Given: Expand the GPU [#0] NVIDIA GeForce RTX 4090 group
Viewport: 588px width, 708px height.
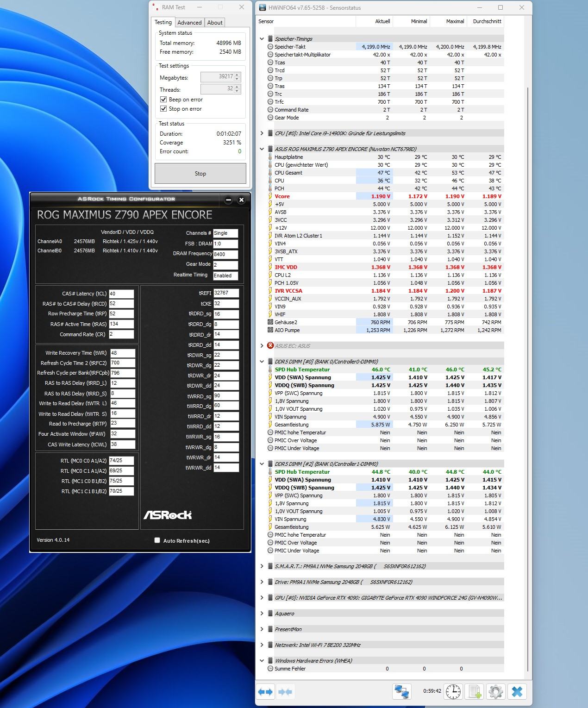Looking at the screenshot, I should point(262,598).
